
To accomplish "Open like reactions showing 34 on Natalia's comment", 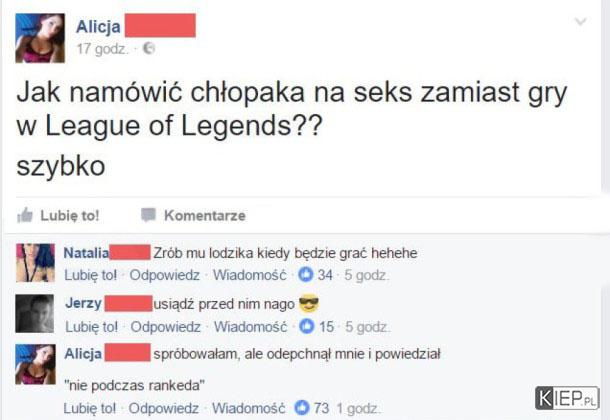I will [316, 275].
